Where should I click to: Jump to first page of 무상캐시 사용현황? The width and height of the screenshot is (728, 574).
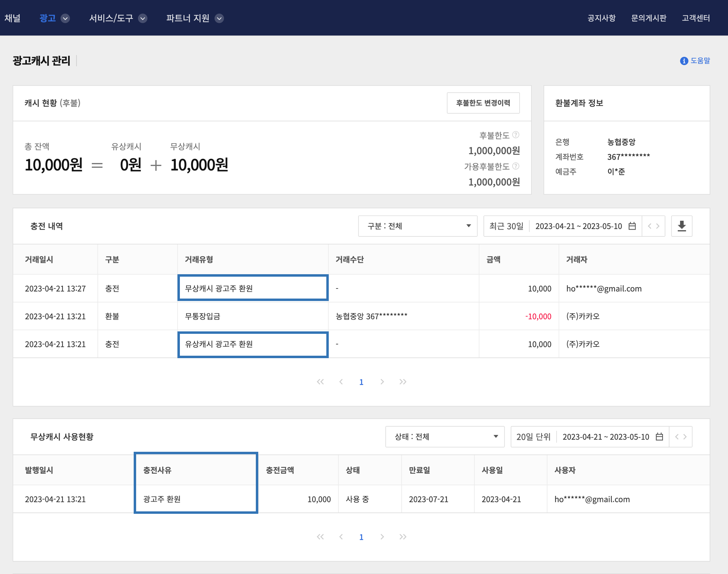tap(320, 537)
